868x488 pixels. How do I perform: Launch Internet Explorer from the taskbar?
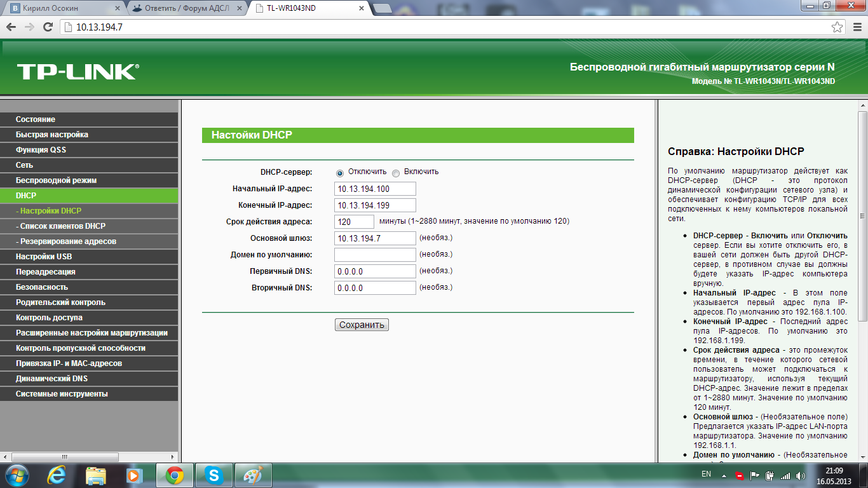57,475
